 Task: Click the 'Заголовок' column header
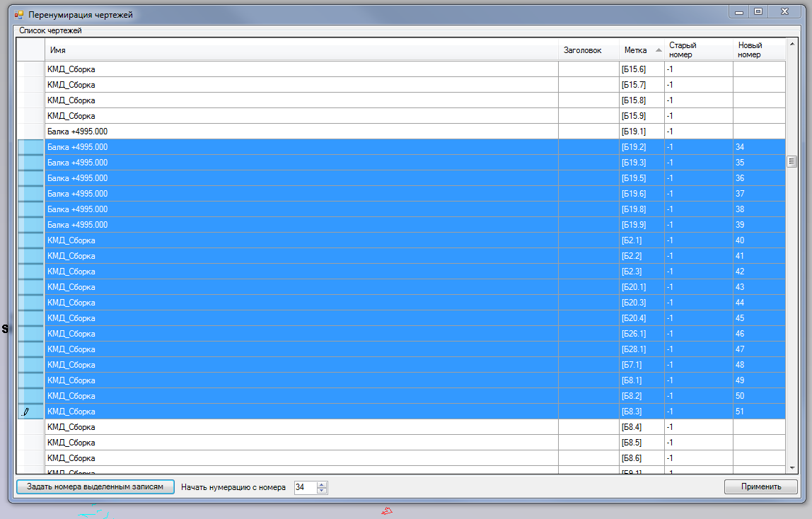coord(588,50)
